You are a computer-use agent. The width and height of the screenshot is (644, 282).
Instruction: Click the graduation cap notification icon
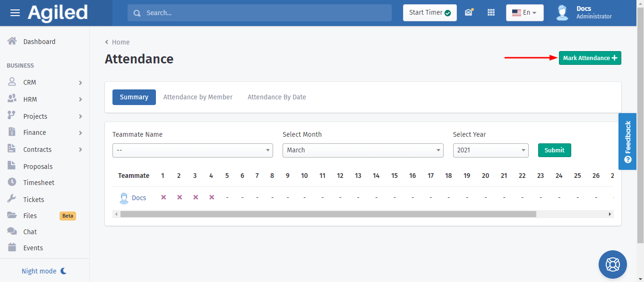(x=468, y=13)
